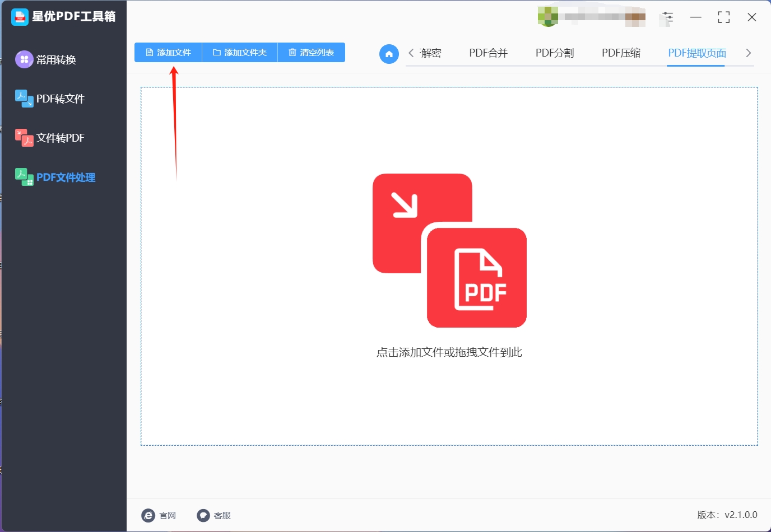Select the PDF提取页面 tab
Viewport: 771px width, 532px height.
pyautogui.click(x=697, y=53)
